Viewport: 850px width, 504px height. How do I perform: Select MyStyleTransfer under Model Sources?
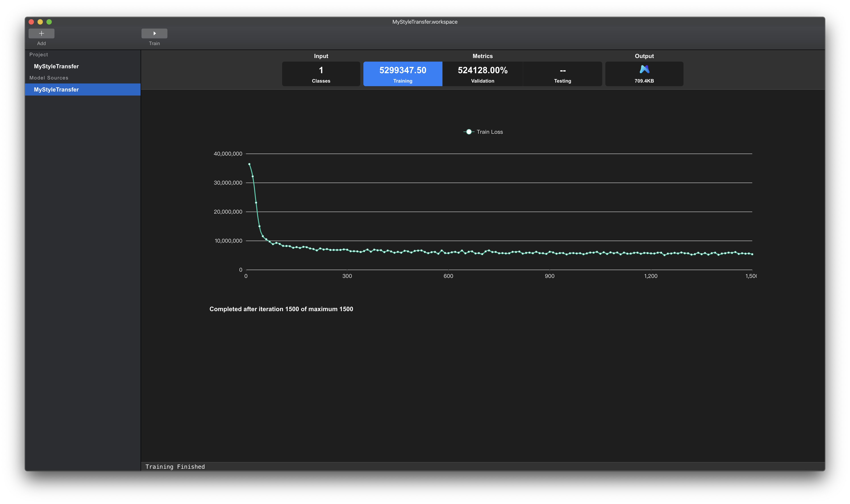tap(56, 89)
